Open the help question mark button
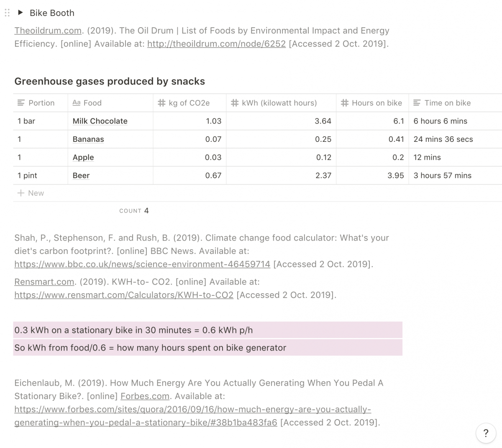Viewport: 502px width, 448px height. tap(486, 433)
